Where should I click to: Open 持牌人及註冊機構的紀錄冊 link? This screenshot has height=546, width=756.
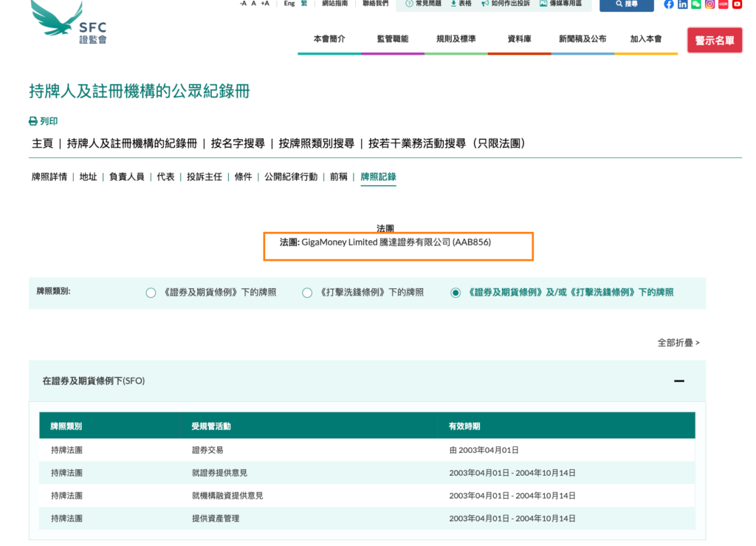click(x=132, y=143)
